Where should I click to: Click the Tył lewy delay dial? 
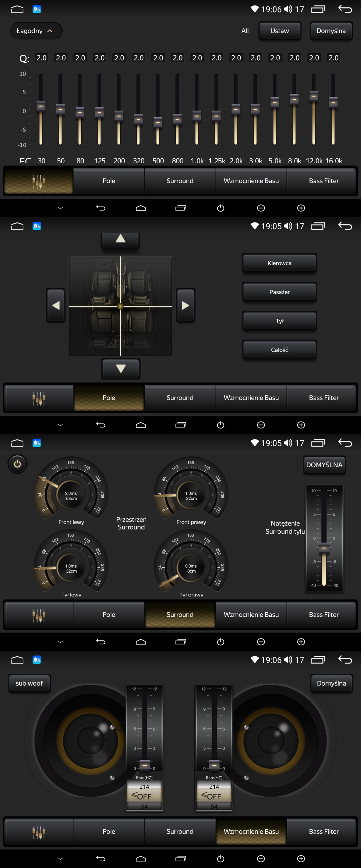click(71, 568)
